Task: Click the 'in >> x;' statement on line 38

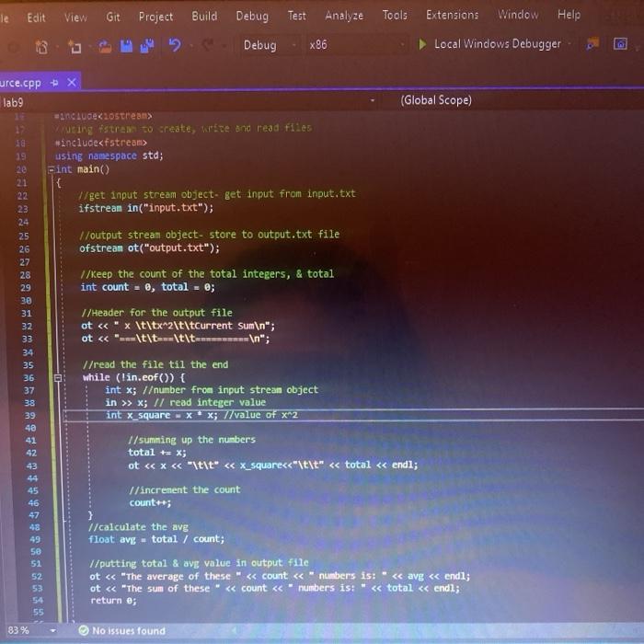Action: (127, 403)
